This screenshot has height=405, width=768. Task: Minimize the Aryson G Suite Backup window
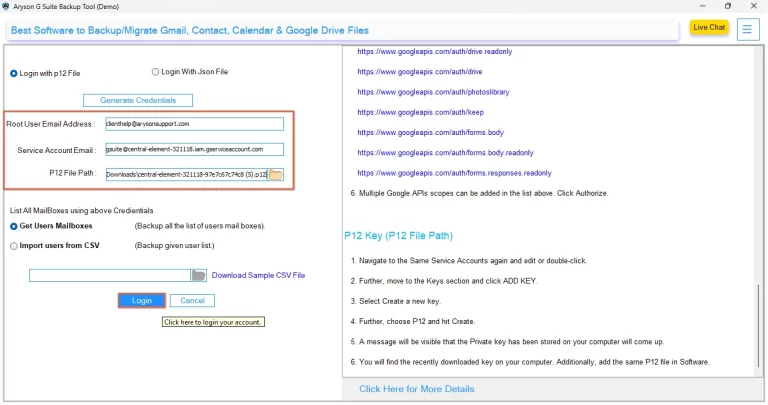pyautogui.click(x=702, y=6)
